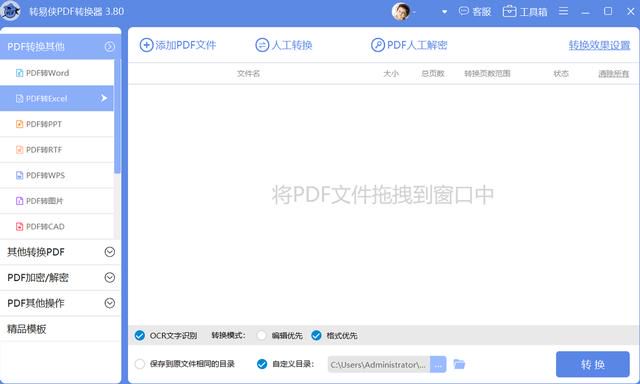Click the browse ellipsis button
This screenshot has height=384, width=640.
[438, 364]
